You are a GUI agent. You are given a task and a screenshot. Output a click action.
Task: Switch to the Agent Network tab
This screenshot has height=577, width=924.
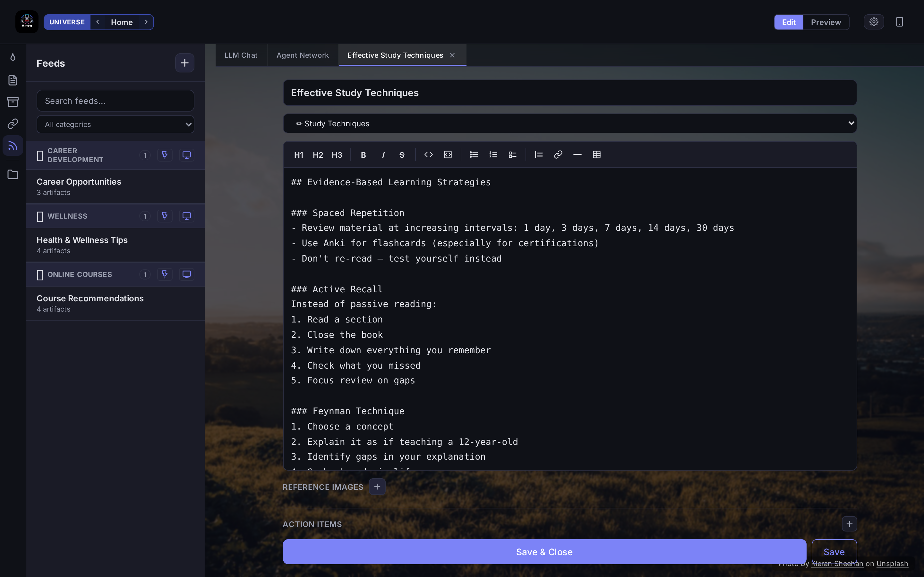point(303,55)
